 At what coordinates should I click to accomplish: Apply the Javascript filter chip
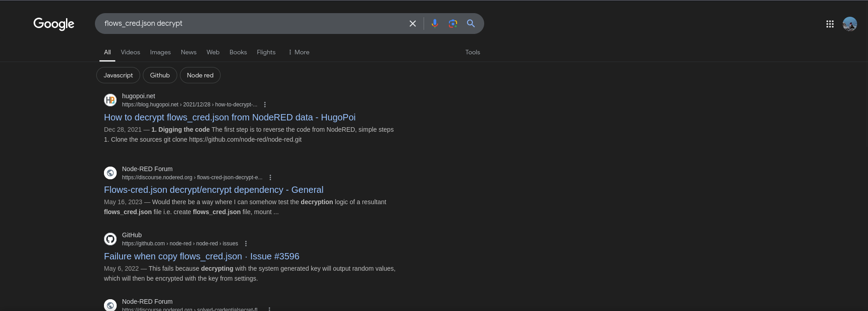(118, 75)
